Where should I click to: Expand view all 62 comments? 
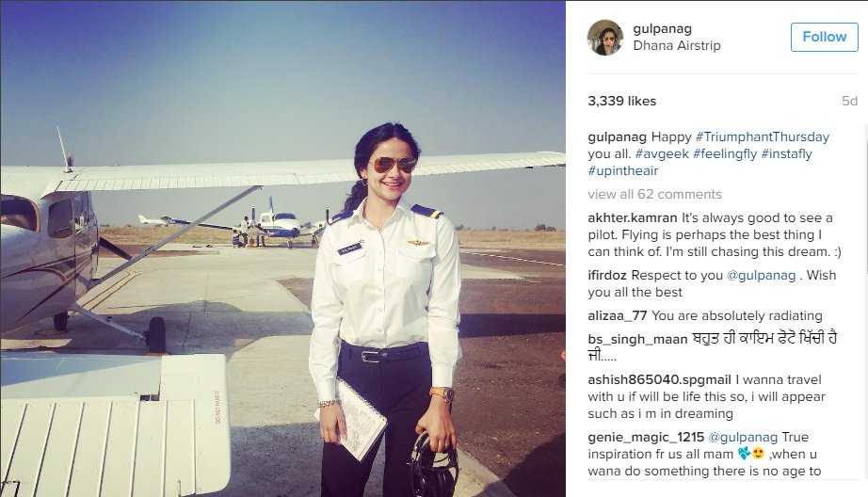coord(654,194)
